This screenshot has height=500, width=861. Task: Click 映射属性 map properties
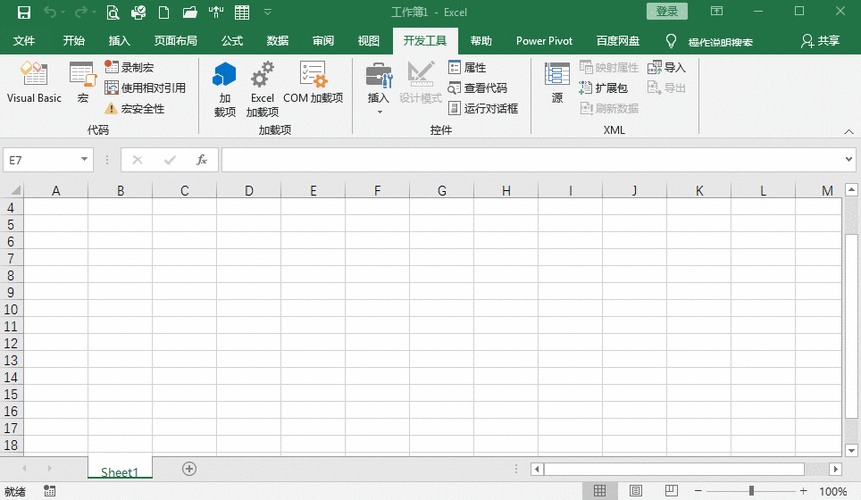point(609,67)
